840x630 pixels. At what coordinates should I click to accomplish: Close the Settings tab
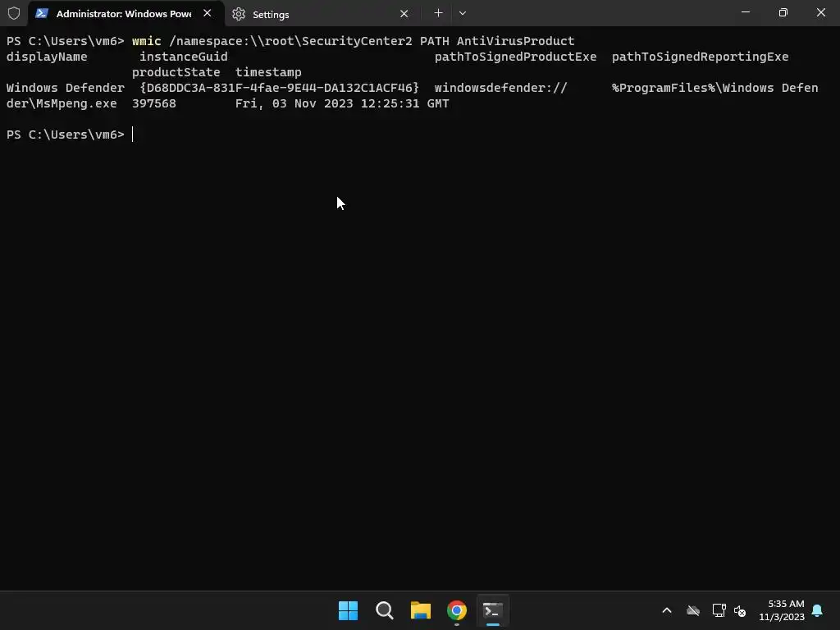pyautogui.click(x=404, y=13)
